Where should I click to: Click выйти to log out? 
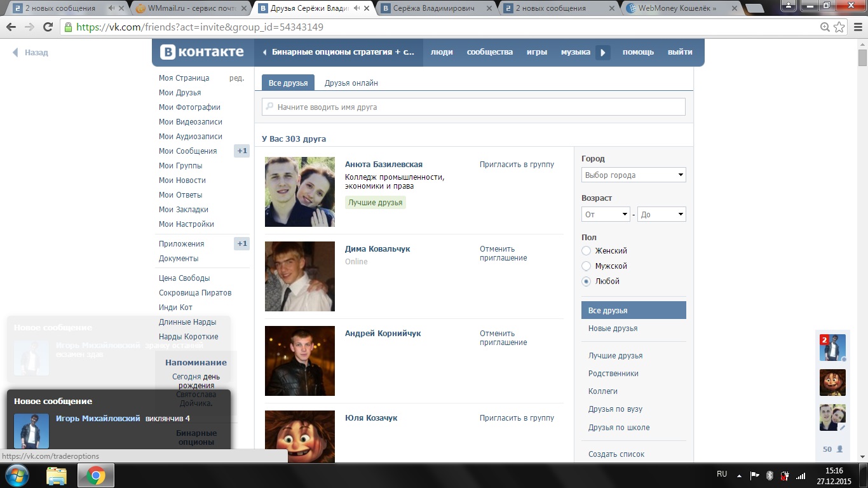(680, 52)
